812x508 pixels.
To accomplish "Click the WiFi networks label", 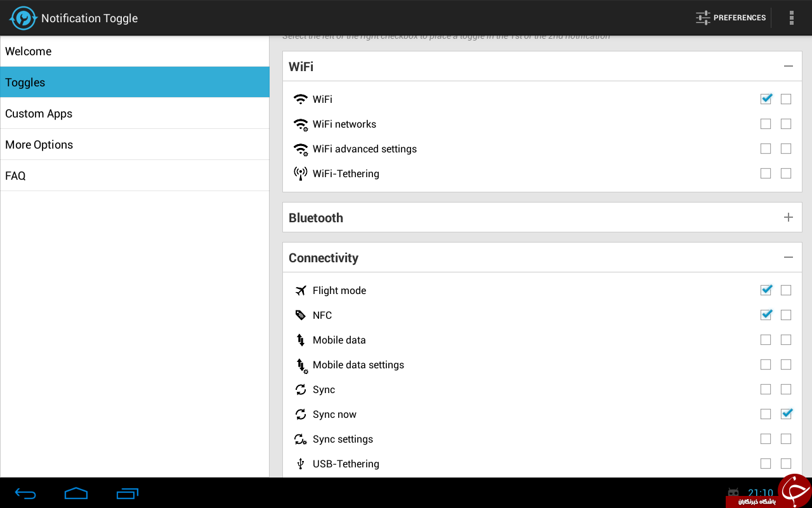I will click(x=344, y=124).
